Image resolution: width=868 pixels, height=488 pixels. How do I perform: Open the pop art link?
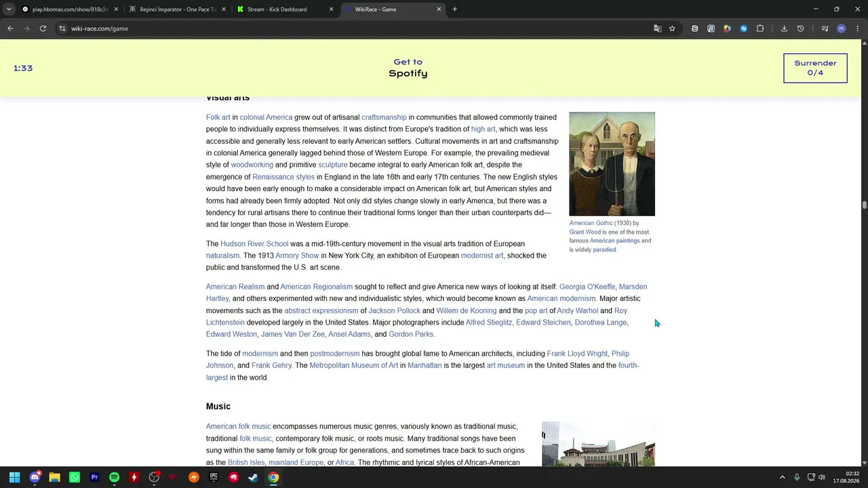click(536, 310)
